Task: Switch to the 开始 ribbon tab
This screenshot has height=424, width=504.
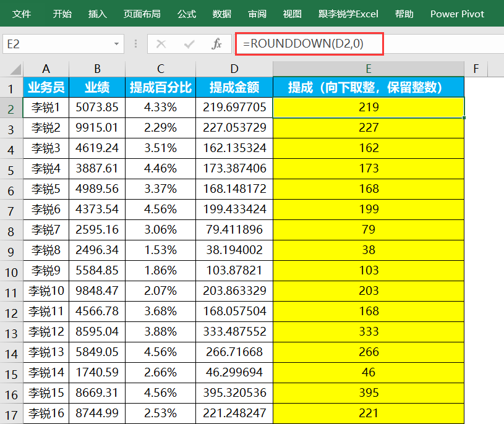Action: coord(62,14)
